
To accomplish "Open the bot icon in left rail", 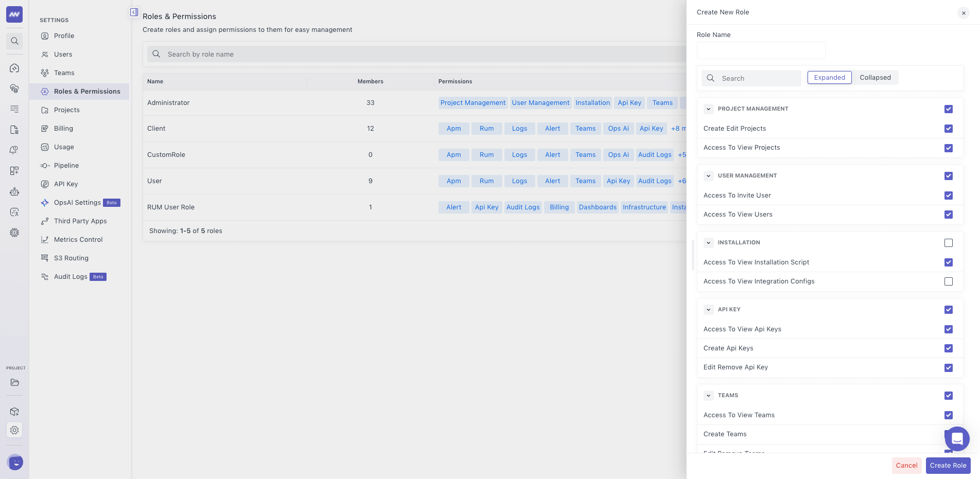I will [14, 191].
